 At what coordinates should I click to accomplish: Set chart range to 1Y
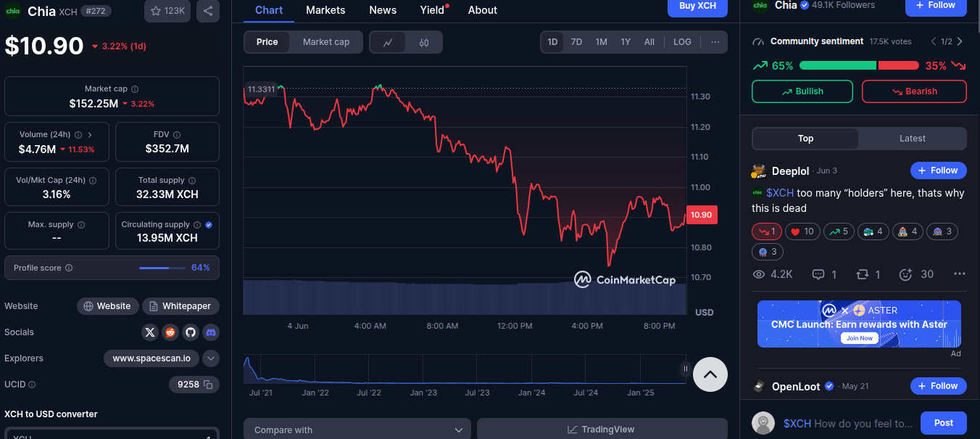(626, 42)
